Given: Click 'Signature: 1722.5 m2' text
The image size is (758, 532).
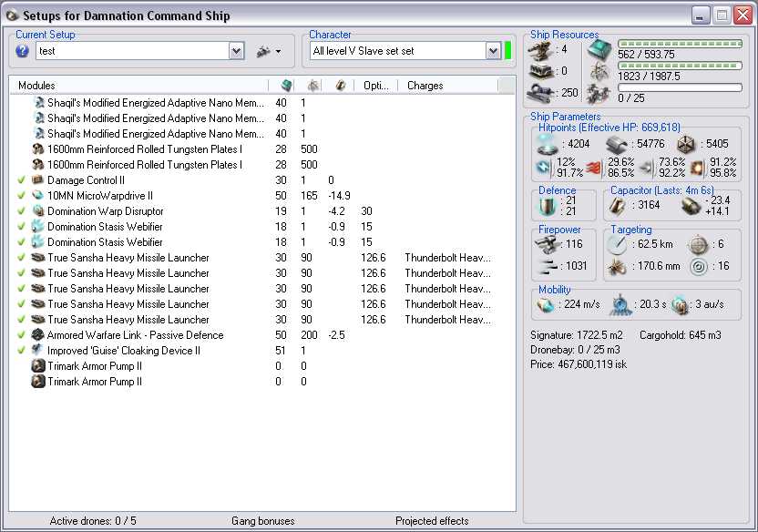Looking at the screenshot, I should click(576, 335).
